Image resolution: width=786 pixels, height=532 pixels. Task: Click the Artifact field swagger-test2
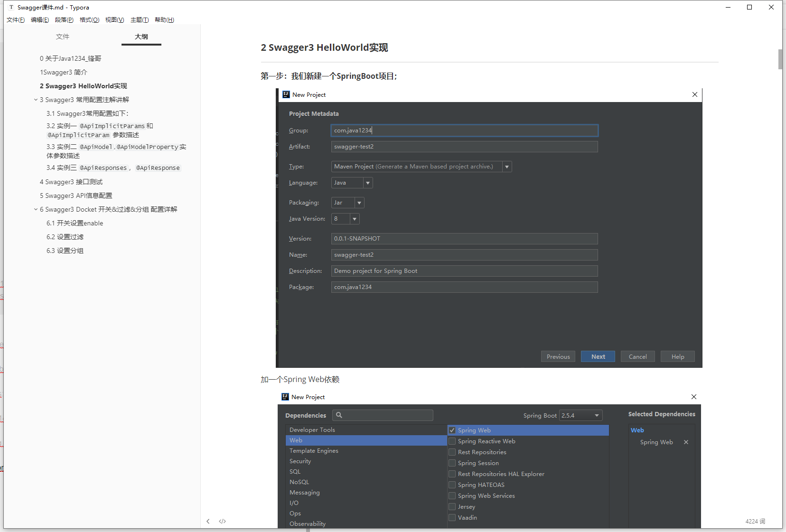point(465,147)
